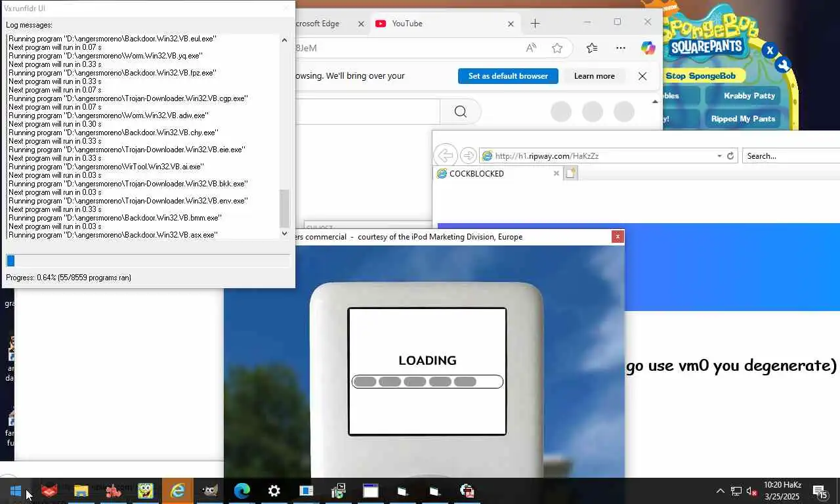This screenshot has height=504, width=840.
Task: Click the iPod LOADING progress bar
Action: pos(428,382)
